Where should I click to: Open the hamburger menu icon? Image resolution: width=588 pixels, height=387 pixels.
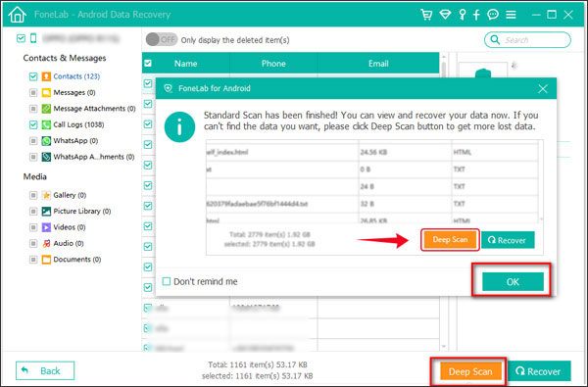point(511,15)
